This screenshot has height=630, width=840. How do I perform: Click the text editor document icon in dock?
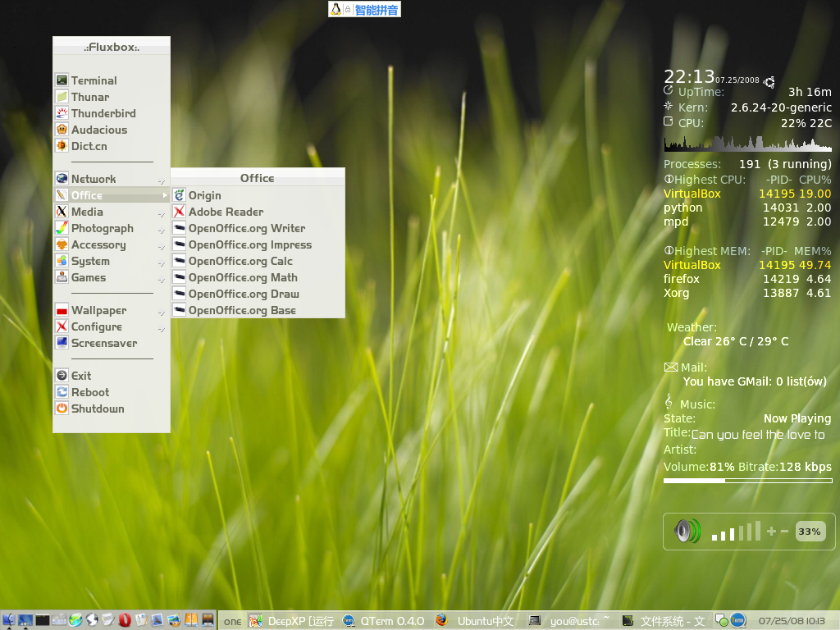(x=141, y=620)
